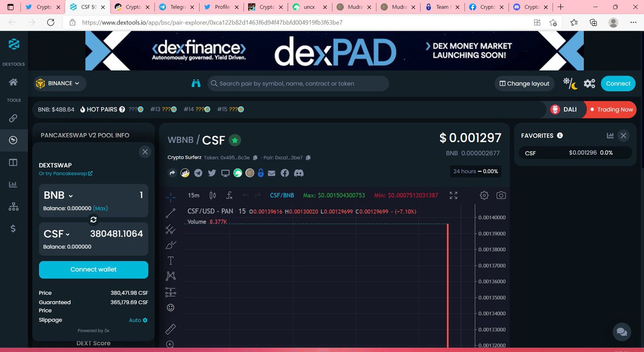Image resolution: width=644 pixels, height=352 pixels.
Task: Click the email envelope icon for CSF
Action: (x=272, y=173)
